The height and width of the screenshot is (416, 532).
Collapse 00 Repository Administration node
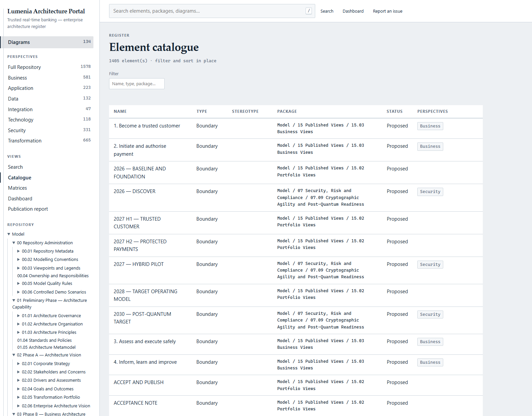(x=14, y=243)
